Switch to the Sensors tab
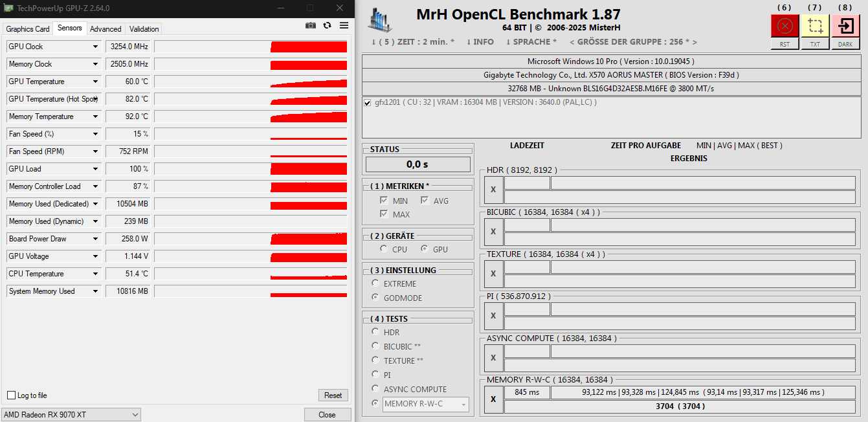The image size is (868, 422). [70, 28]
